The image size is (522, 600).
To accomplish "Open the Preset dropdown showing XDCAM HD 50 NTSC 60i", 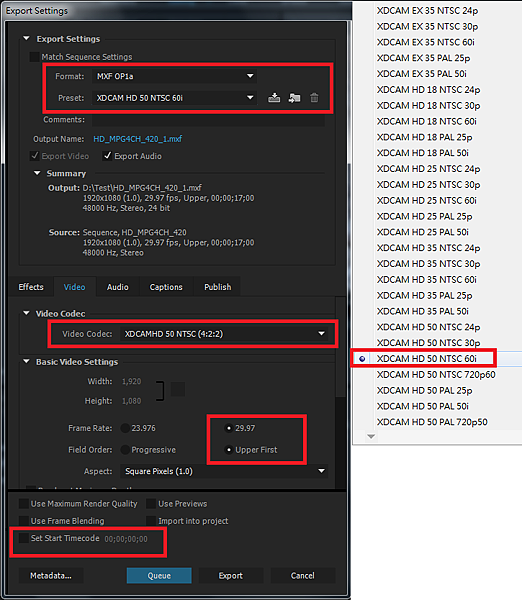I will (x=175, y=98).
